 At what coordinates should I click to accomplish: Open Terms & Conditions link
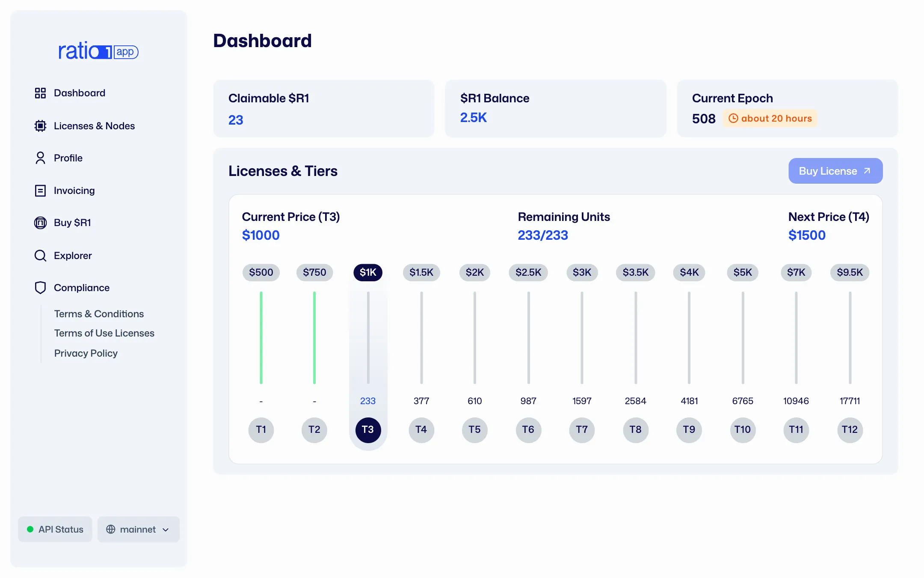[x=99, y=314]
